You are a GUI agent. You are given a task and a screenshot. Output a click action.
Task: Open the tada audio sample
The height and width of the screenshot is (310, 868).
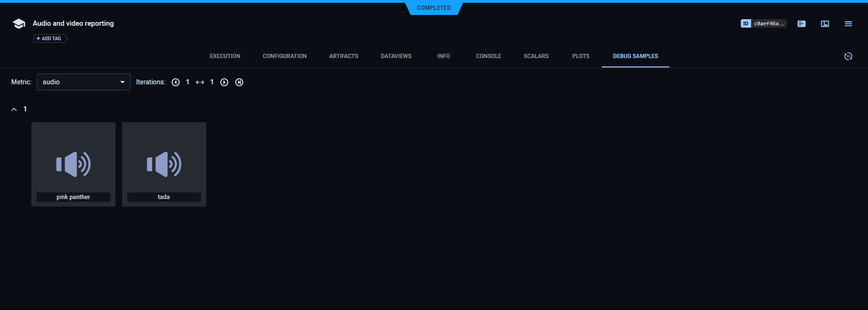point(164,164)
